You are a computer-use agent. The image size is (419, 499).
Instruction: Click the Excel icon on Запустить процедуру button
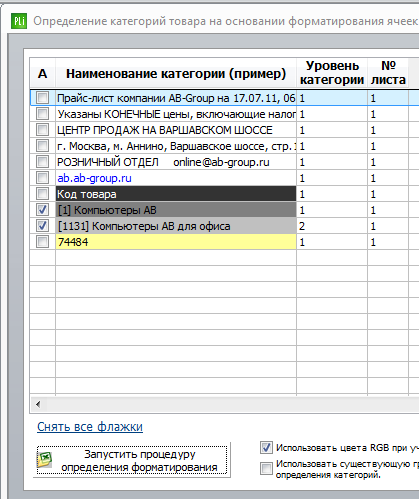point(45,460)
